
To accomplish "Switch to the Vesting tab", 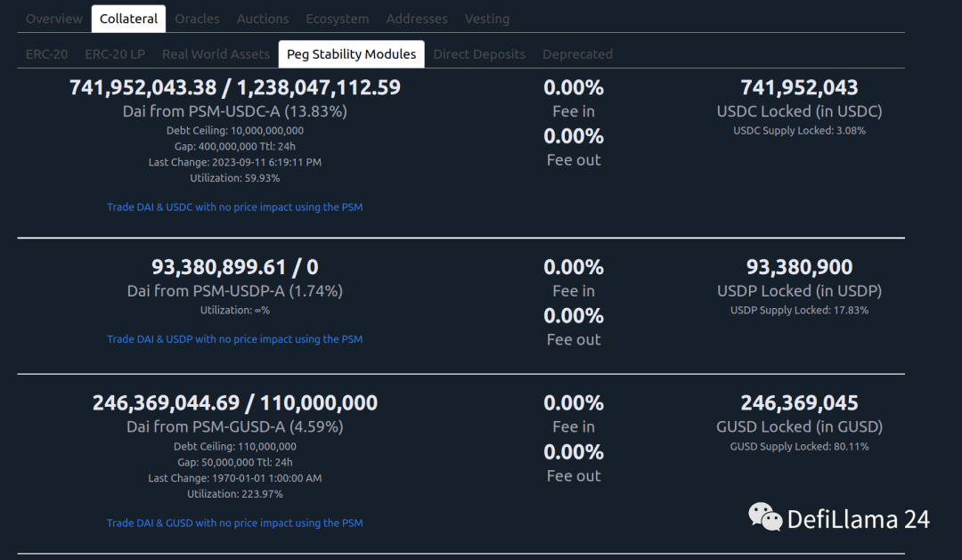I will tap(487, 19).
